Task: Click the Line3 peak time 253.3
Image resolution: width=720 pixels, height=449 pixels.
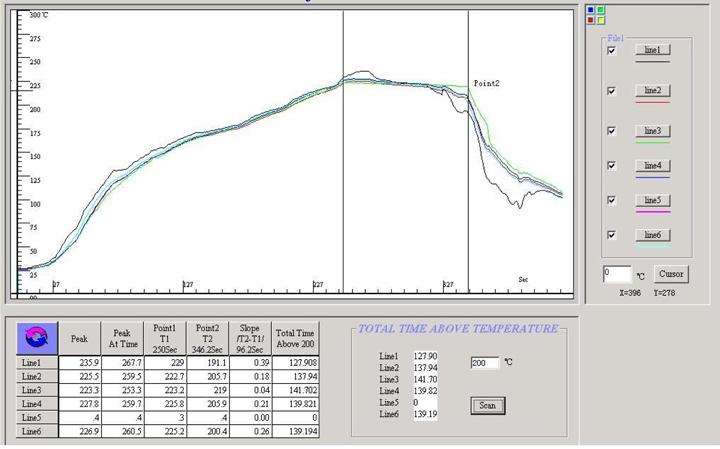Action: pyautogui.click(x=123, y=390)
